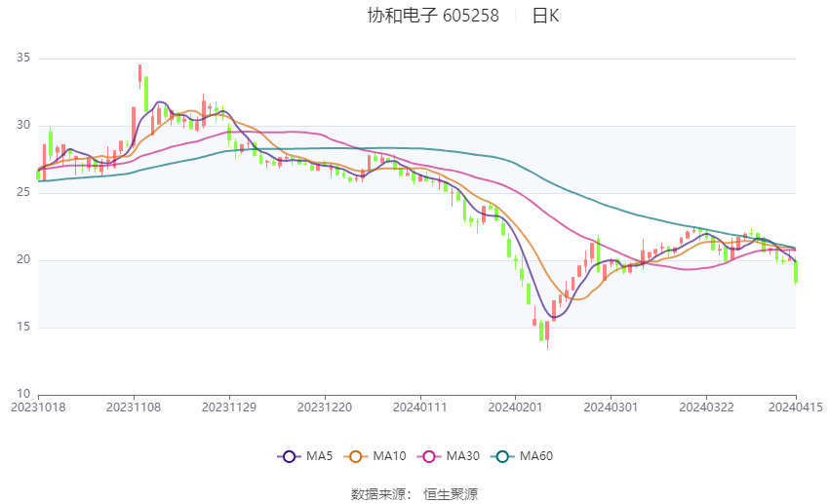
Task: Click the 15 price axis label
Action: [x=23, y=327]
